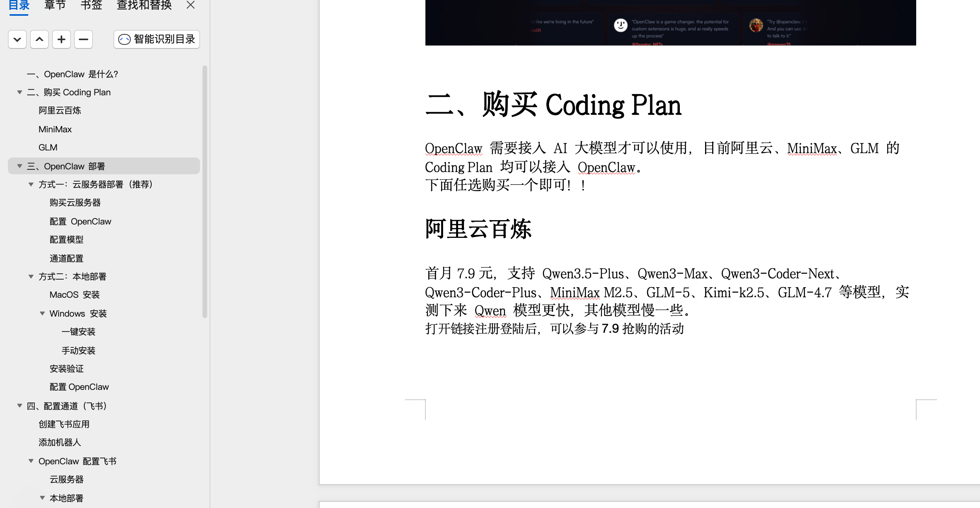Switch to the 章节 tab
Screen dimensions: 980x508
click(55, 5)
